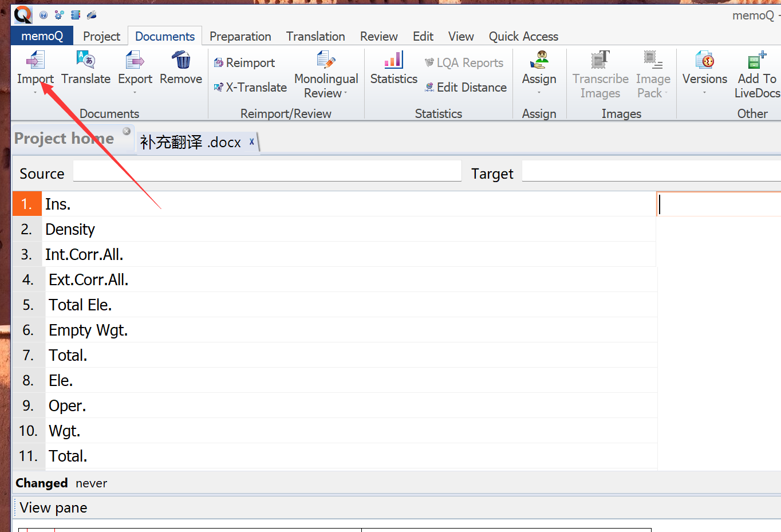Screen dimensions: 781x532
Task: Click the Versions history icon
Action: coord(704,60)
